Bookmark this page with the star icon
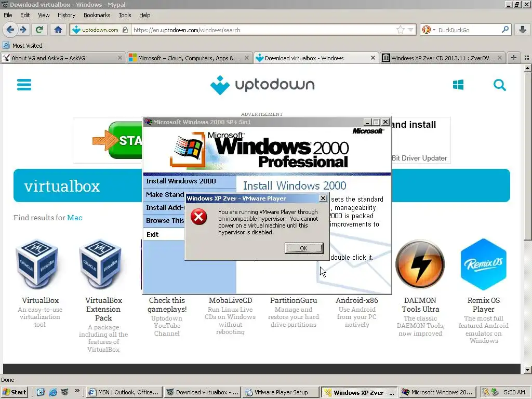 (x=401, y=30)
